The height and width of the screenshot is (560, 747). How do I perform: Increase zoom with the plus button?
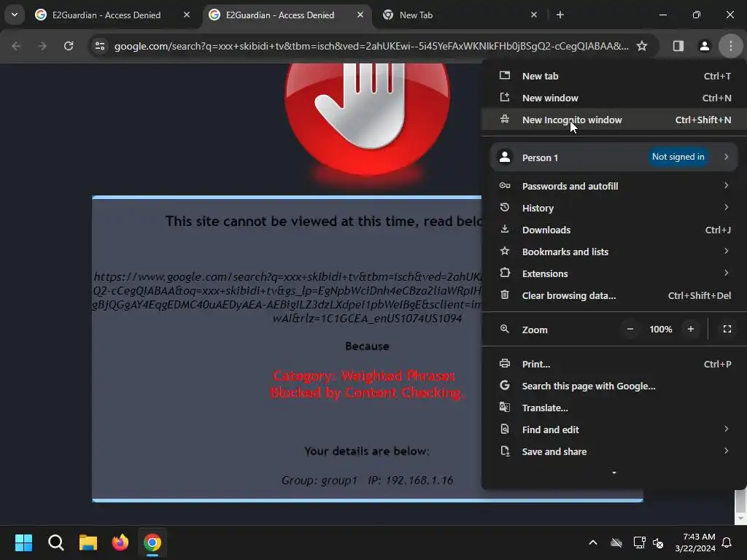[x=690, y=329]
